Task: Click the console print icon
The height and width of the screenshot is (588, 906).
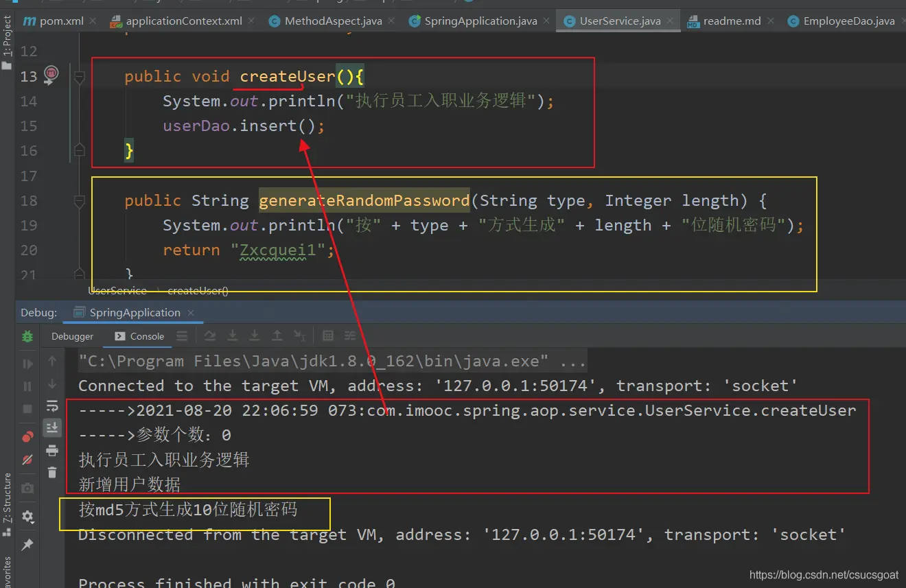Action: pos(52,450)
